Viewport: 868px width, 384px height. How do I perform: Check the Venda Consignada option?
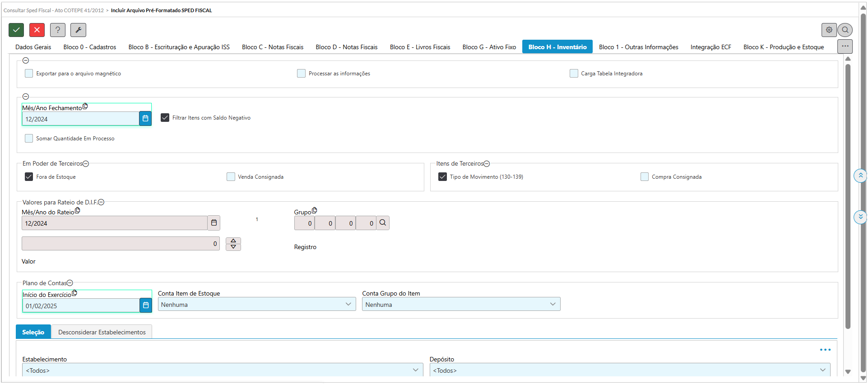(231, 177)
